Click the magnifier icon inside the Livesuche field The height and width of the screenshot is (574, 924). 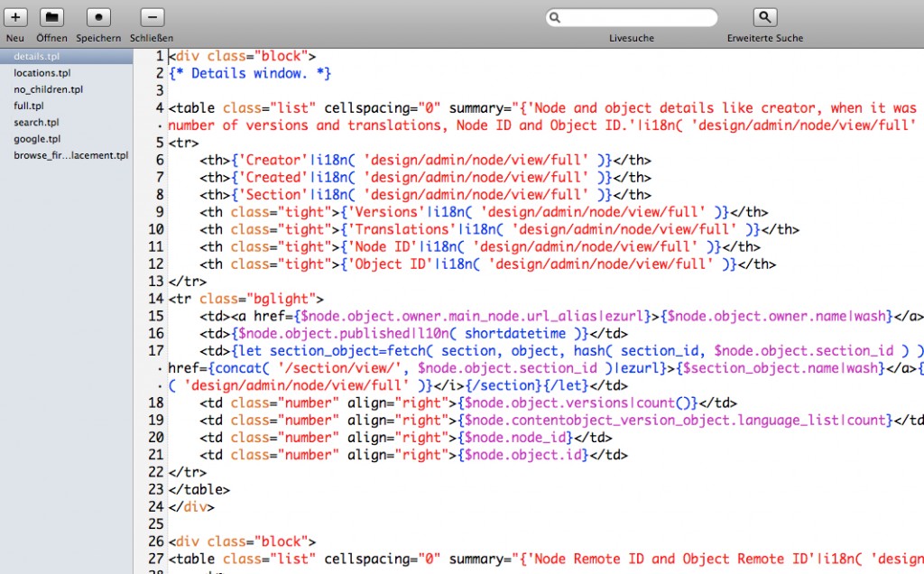pos(556,18)
